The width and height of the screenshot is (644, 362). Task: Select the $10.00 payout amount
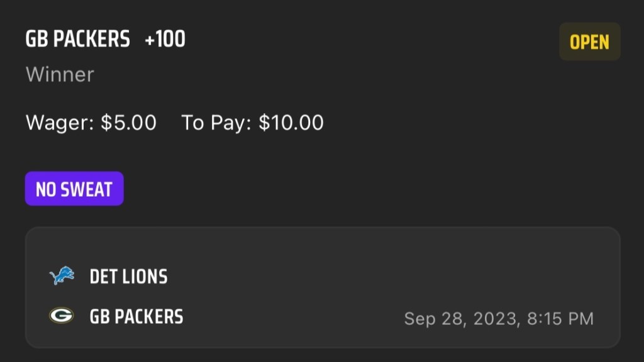291,123
